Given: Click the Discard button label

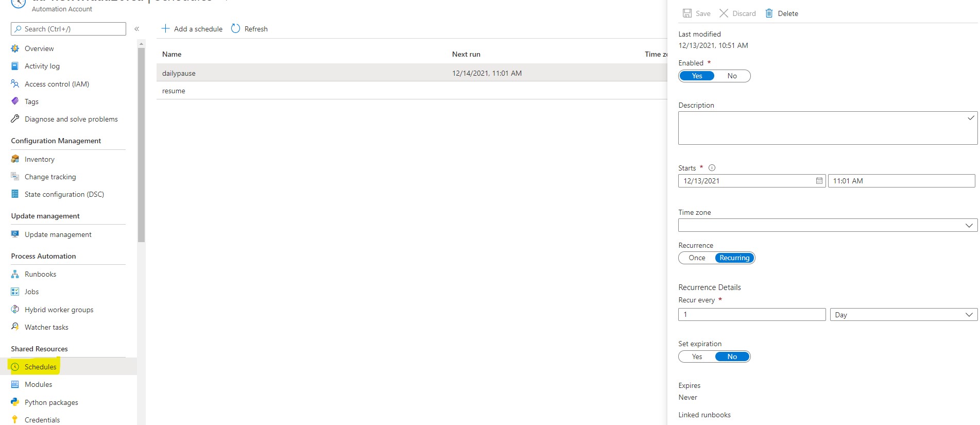Looking at the screenshot, I should point(744,13).
